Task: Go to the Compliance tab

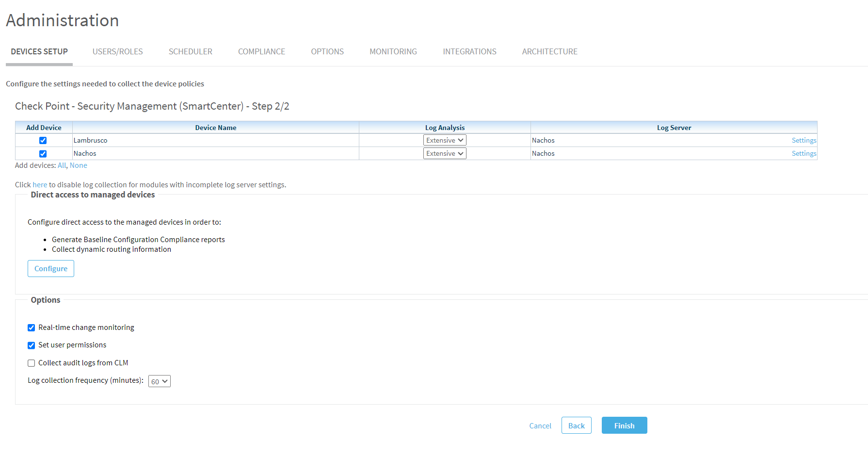Action: pyautogui.click(x=261, y=51)
